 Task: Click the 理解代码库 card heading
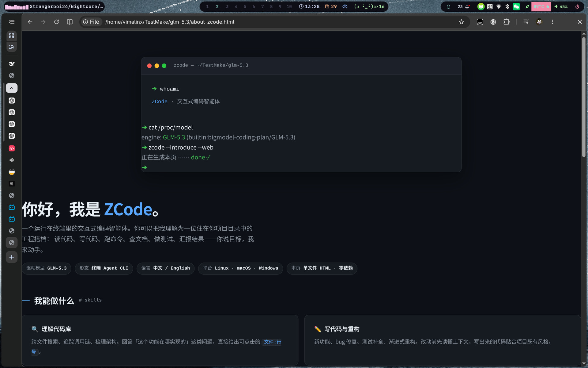(56, 329)
